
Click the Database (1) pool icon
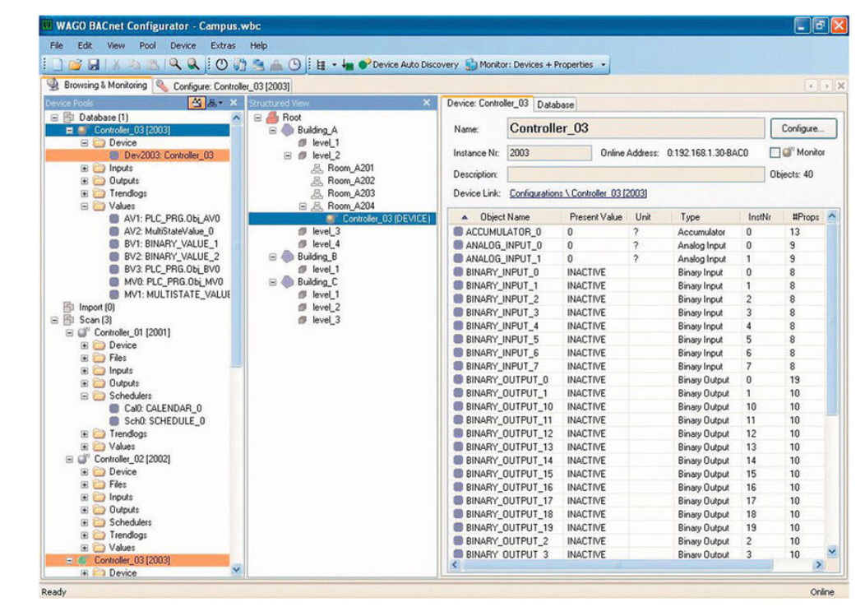click(69, 117)
